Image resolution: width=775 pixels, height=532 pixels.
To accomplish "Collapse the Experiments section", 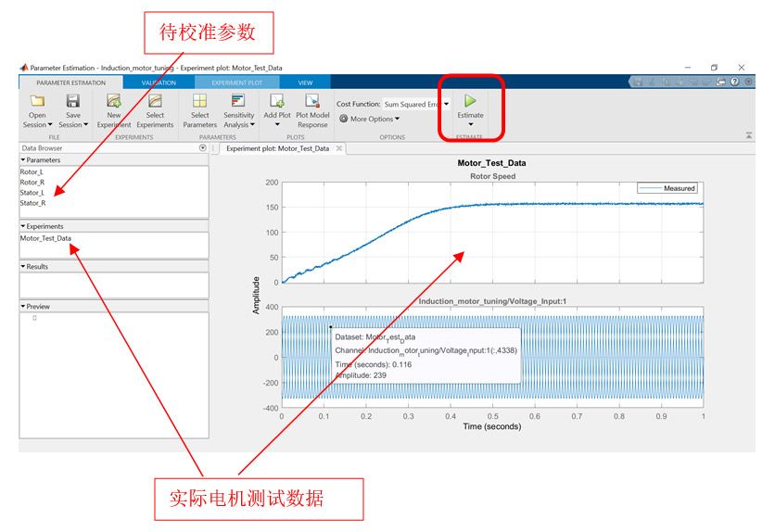I will pos(23,226).
